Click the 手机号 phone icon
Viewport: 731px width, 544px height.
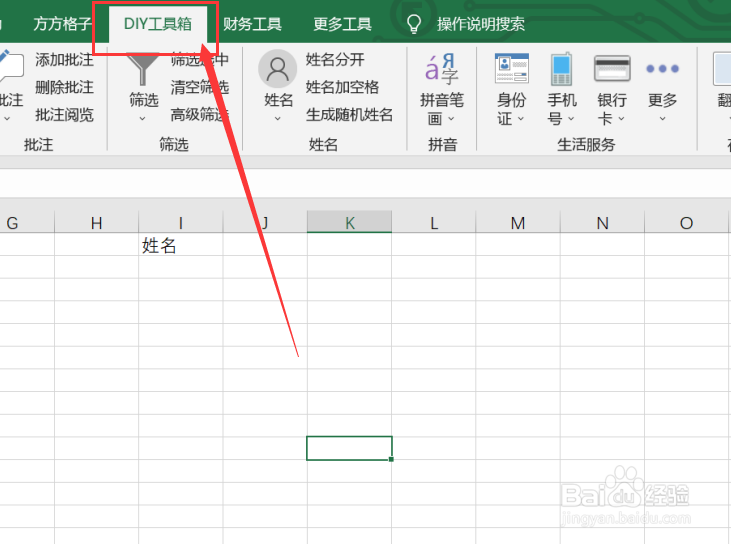click(561, 69)
